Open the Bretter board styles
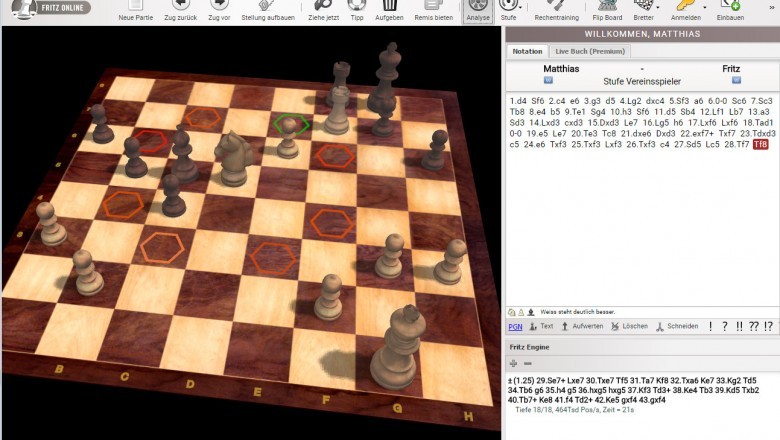This screenshot has width=780, height=440. point(643,11)
